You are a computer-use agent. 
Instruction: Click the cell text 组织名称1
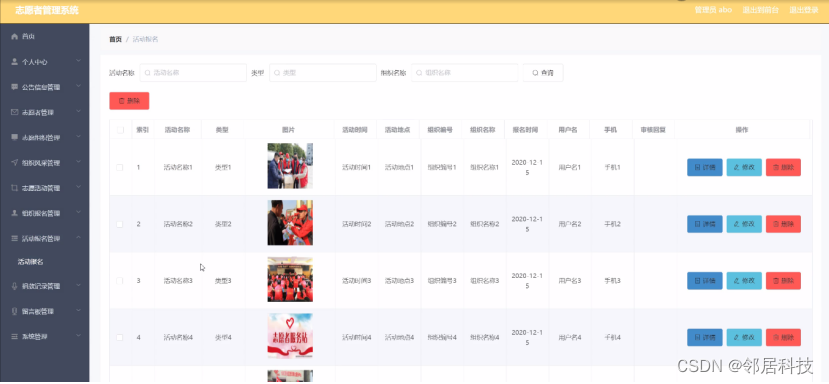[484, 167]
